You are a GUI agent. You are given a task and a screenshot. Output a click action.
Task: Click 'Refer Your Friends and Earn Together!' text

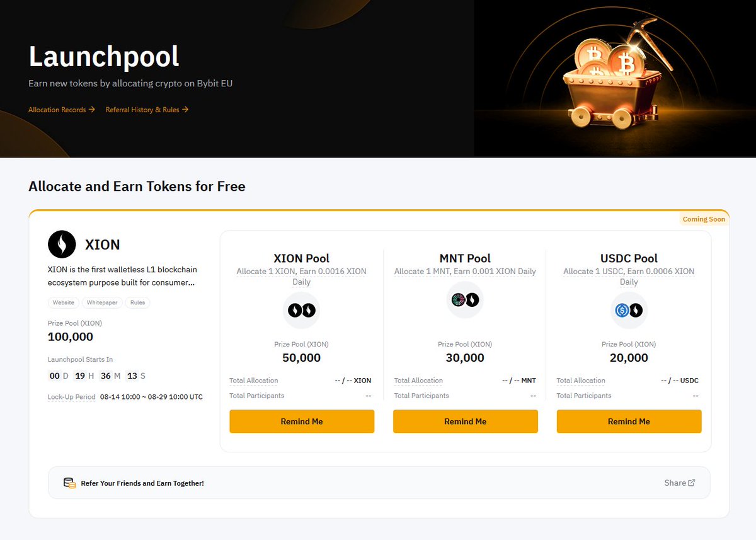click(x=142, y=483)
